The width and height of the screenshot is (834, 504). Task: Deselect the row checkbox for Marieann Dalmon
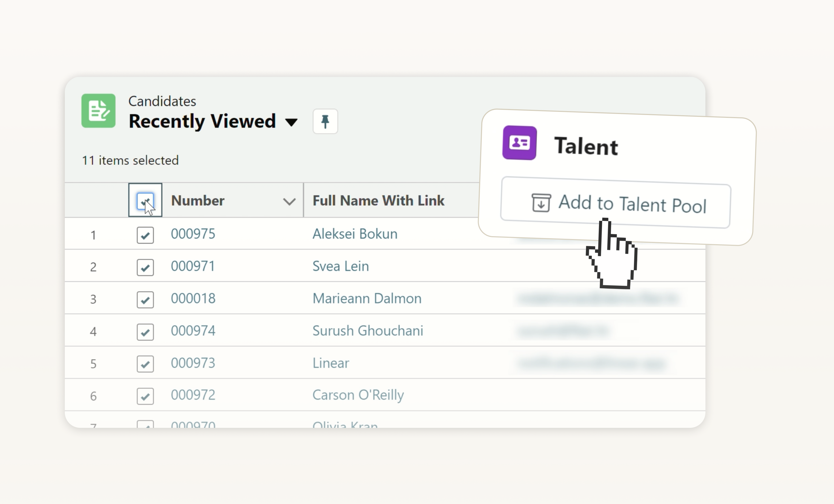(145, 299)
